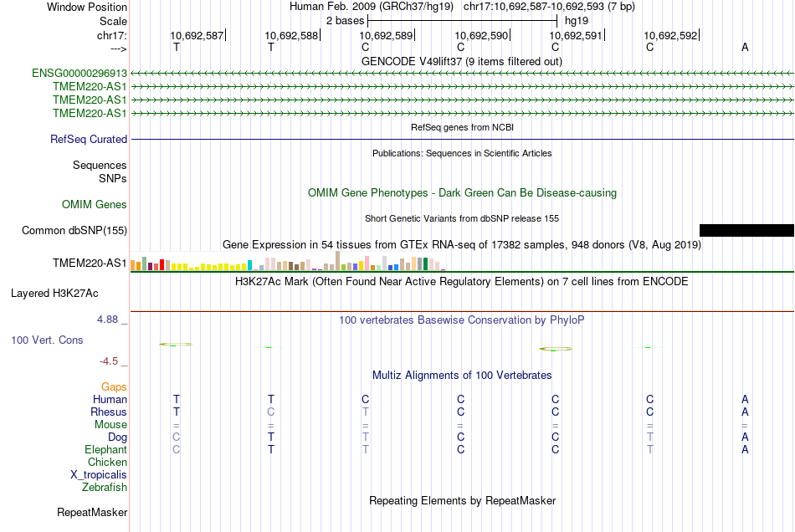Click position marker 10,692,590

coord(482,35)
